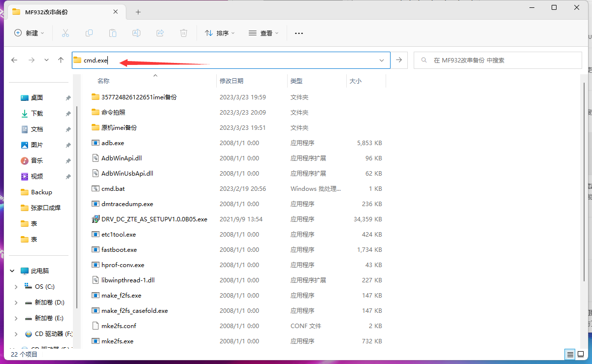Switch to large thumbnails view icon

coord(582,354)
